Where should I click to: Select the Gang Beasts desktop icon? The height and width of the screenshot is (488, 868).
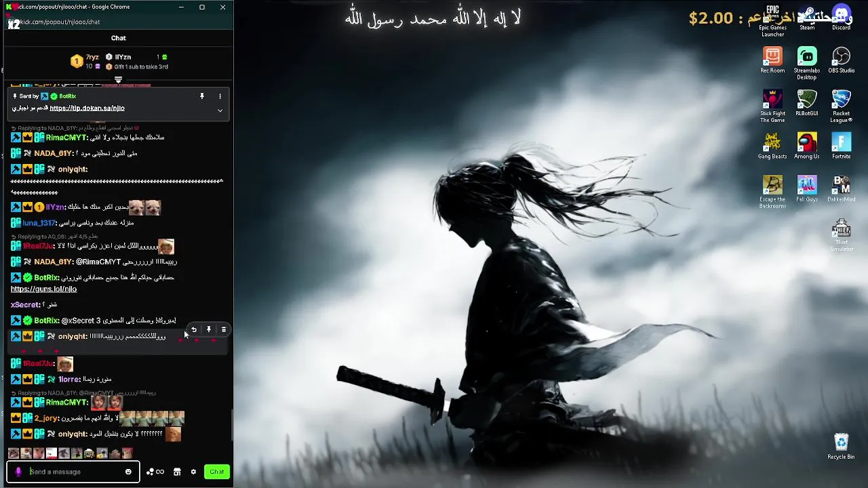point(772,146)
